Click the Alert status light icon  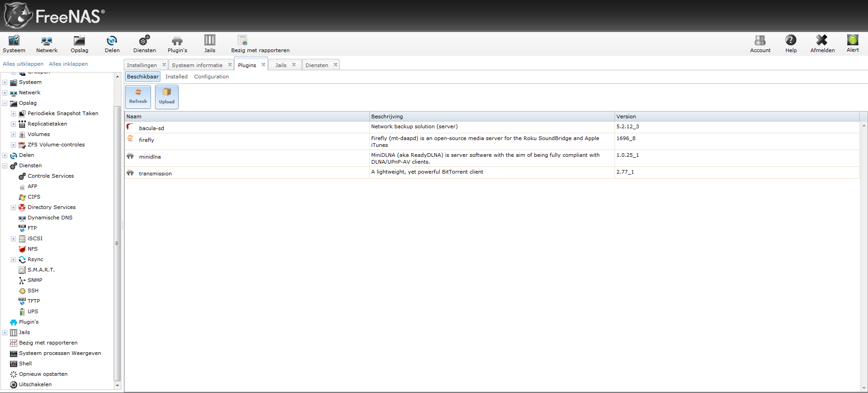853,44
